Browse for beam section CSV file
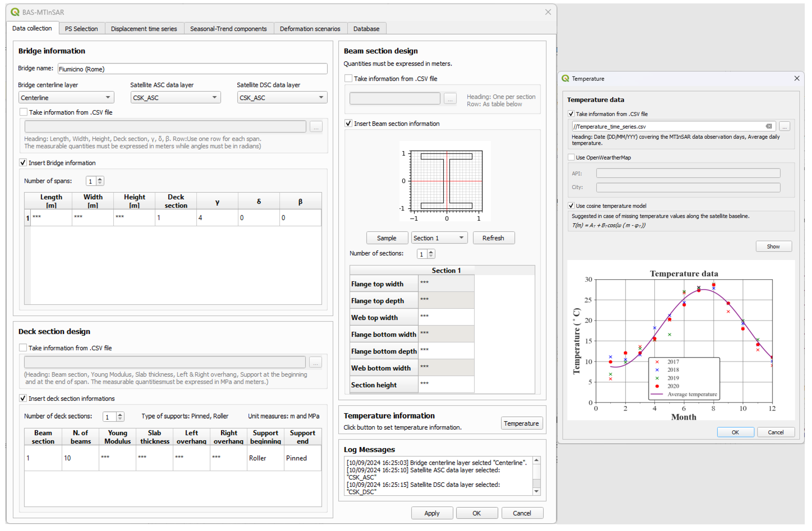The image size is (812, 531). click(x=450, y=99)
